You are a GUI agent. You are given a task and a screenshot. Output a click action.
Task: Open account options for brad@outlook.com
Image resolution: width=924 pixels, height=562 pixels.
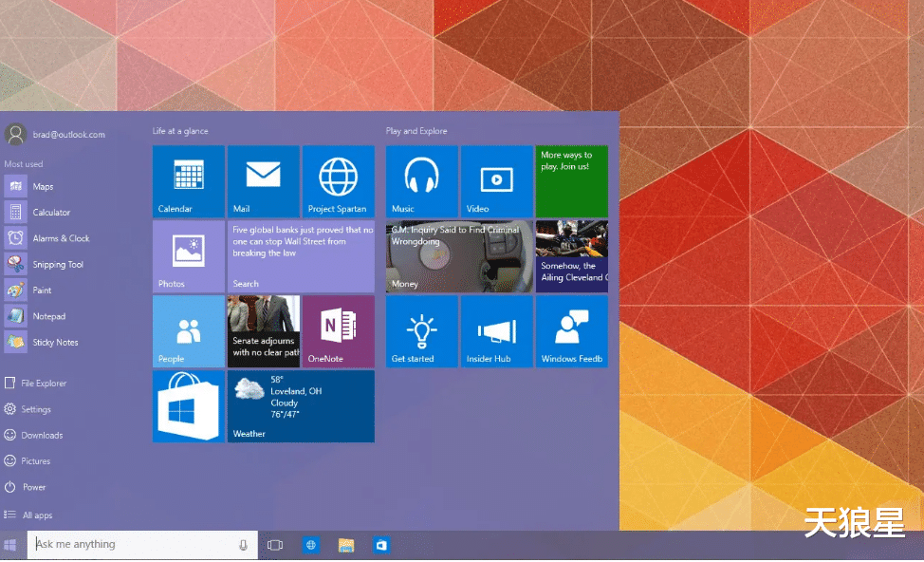tap(57, 134)
